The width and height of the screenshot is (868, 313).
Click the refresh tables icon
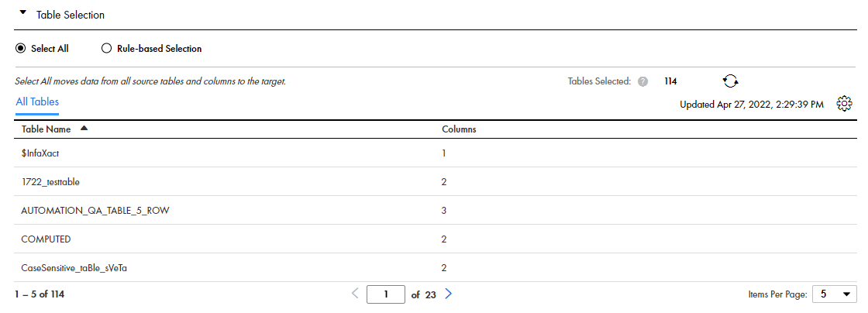(x=731, y=81)
